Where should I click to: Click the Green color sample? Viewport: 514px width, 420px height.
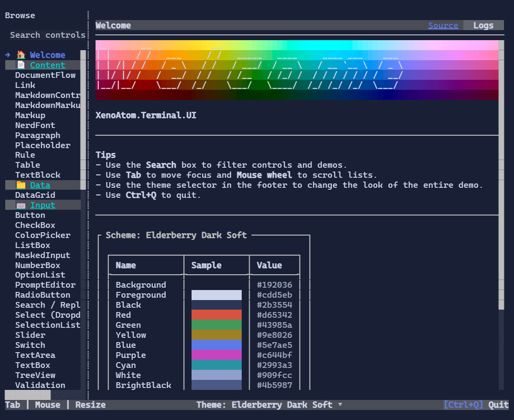(x=216, y=325)
